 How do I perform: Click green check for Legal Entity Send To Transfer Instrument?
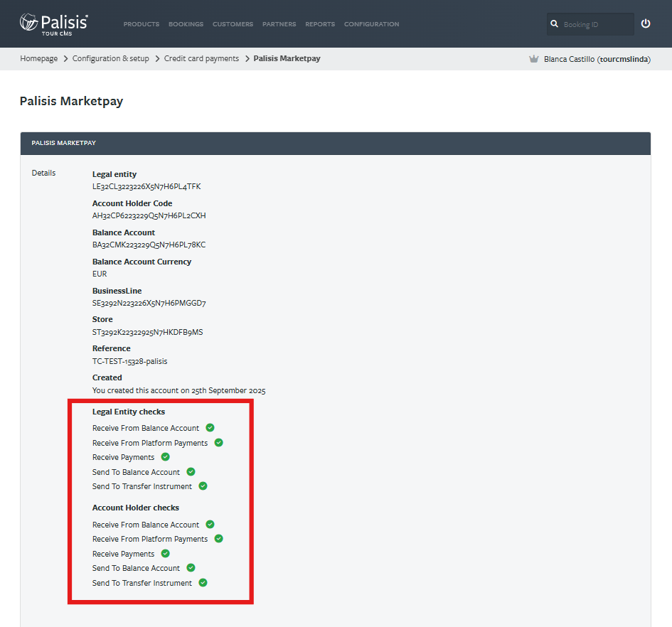tap(203, 486)
